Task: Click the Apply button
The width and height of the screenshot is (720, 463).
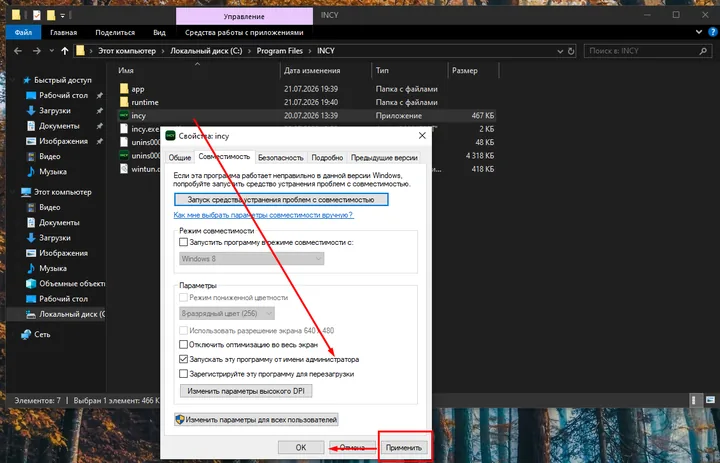Action: pyautogui.click(x=404, y=447)
